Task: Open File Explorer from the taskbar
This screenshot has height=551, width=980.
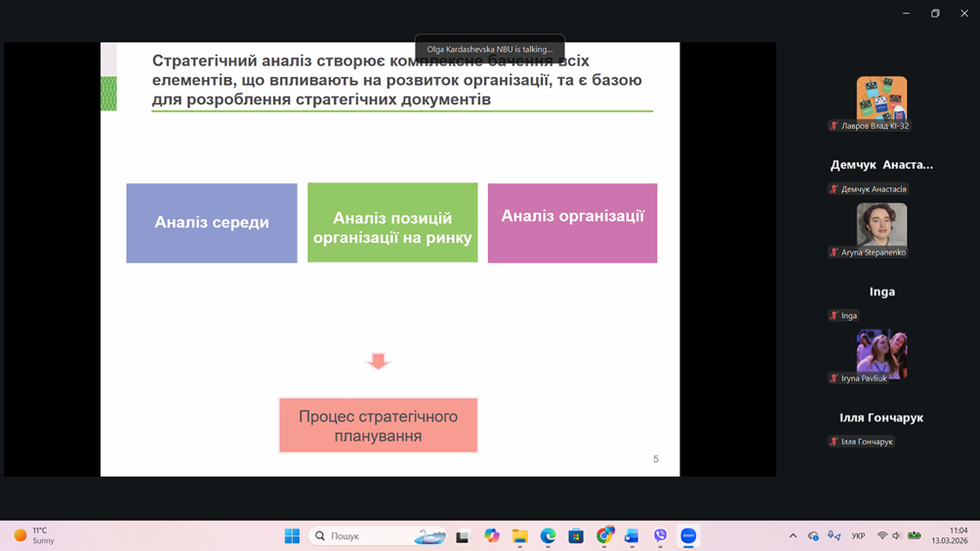Action: (x=520, y=535)
